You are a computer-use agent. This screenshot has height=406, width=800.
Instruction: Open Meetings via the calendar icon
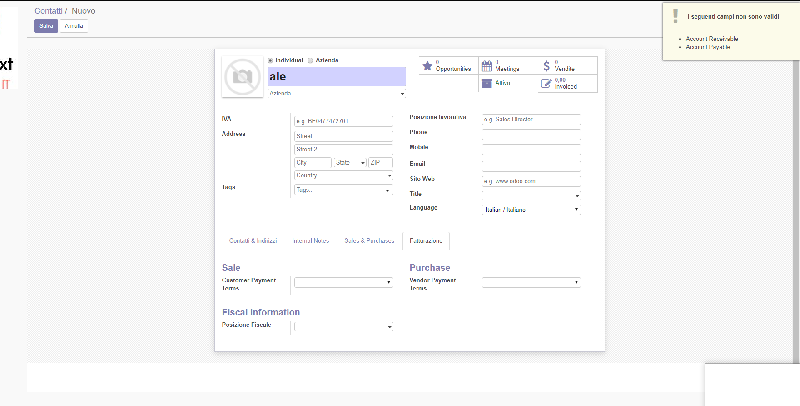(487, 66)
